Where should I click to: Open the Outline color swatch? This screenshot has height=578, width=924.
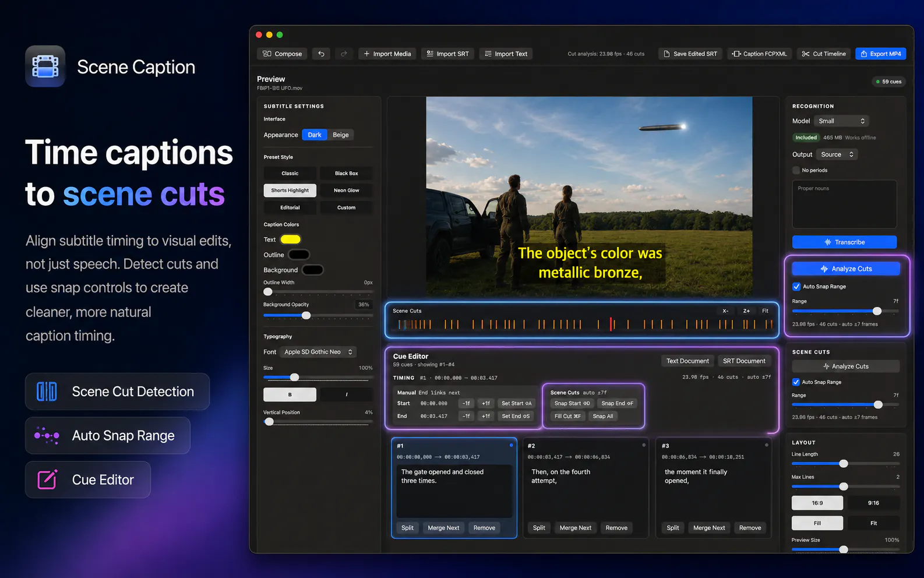(299, 255)
